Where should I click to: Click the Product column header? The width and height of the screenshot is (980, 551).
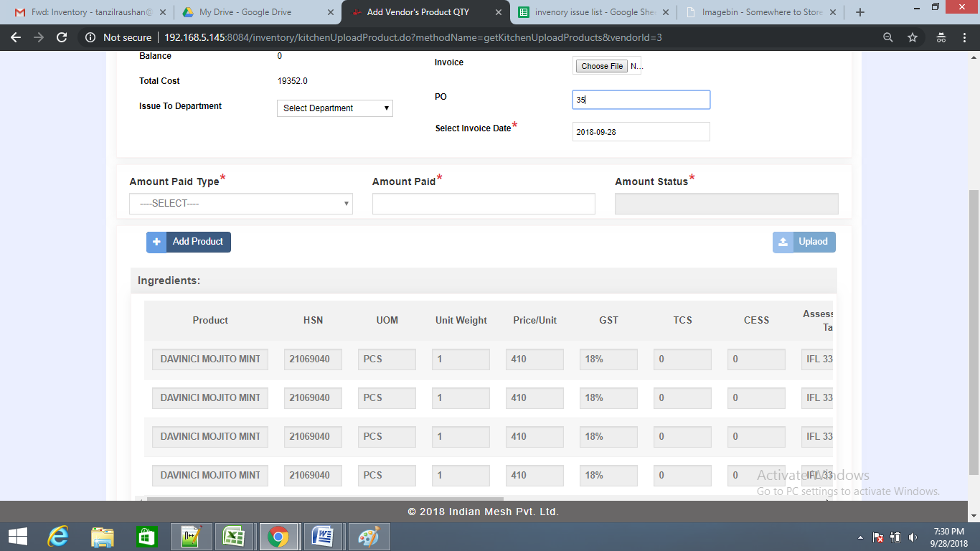(210, 321)
